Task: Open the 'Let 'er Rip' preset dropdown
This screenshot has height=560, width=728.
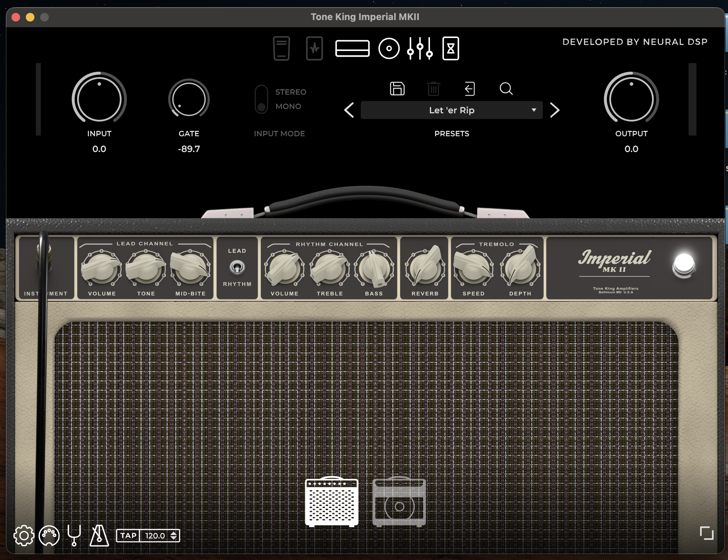Action: 452,110
